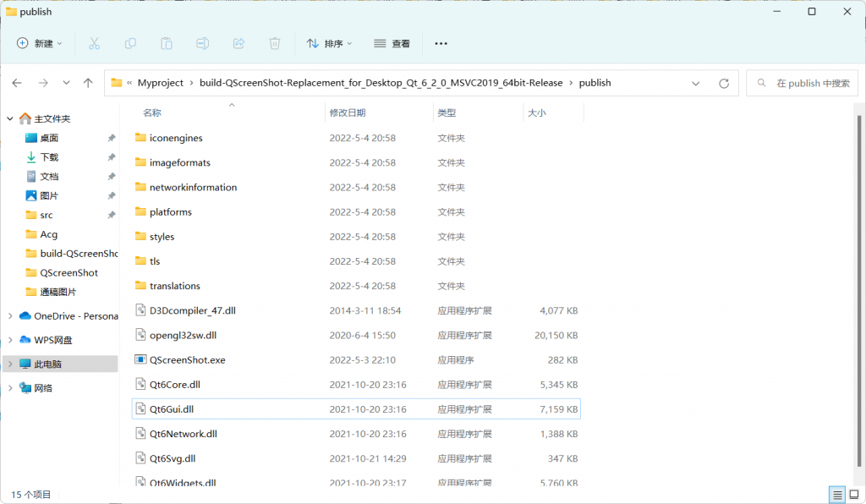Expand the WPS网盘 tree node
The image size is (866, 504).
(10, 340)
